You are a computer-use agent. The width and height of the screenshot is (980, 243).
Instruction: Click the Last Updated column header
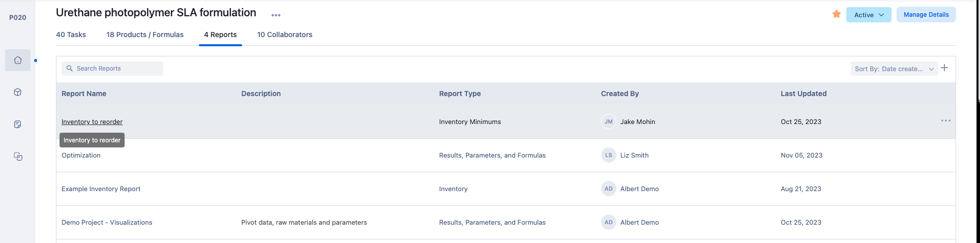tap(804, 94)
